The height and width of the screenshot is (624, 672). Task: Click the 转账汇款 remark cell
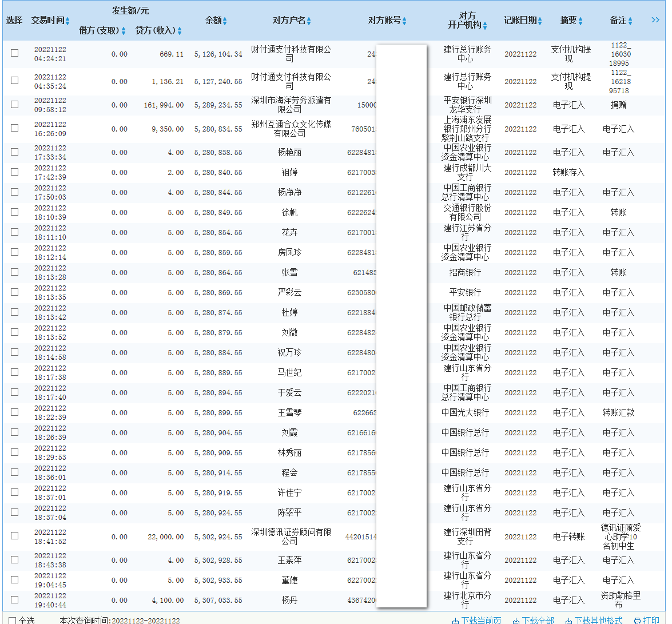[x=618, y=412]
